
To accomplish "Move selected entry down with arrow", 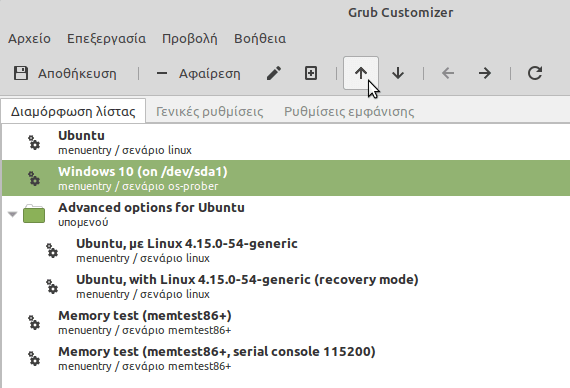I will coord(398,73).
